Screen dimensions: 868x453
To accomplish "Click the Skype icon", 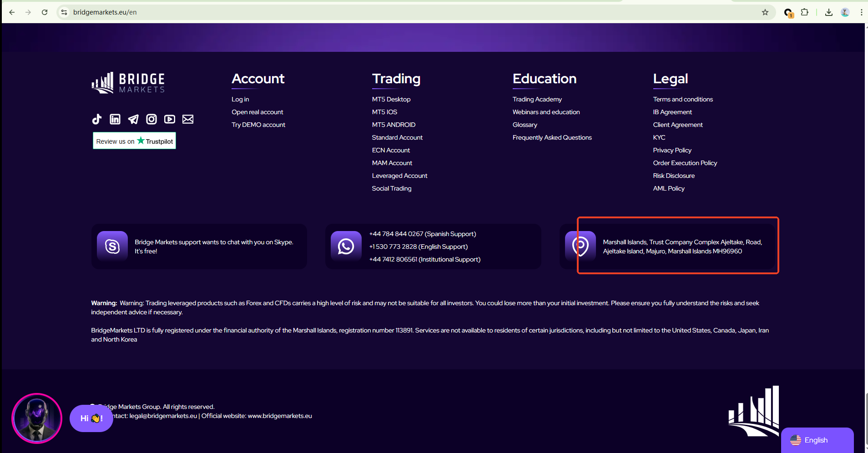I will [x=112, y=246].
